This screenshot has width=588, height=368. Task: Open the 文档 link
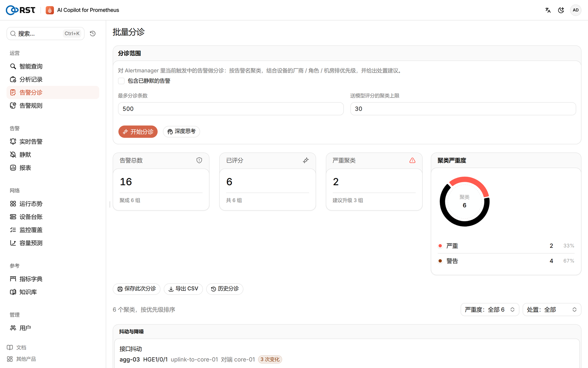click(17, 347)
